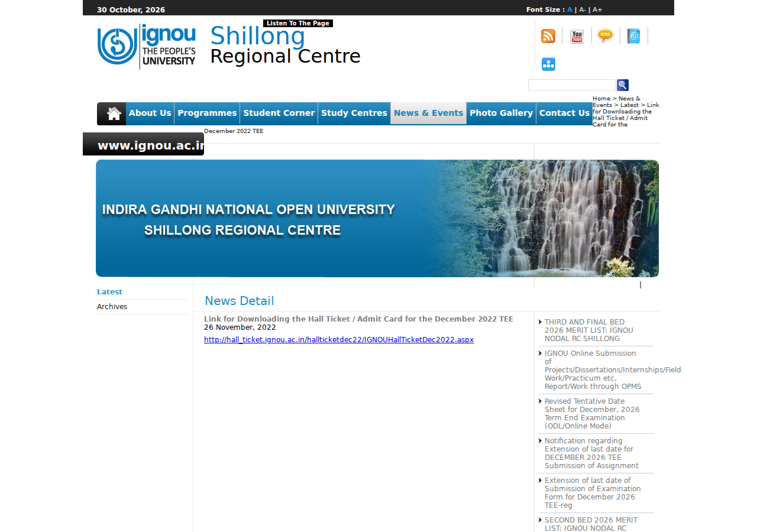The image size is (757, 532).
Task: Set font size to default A
Action: pyautogui.click(x=570, y=9)
